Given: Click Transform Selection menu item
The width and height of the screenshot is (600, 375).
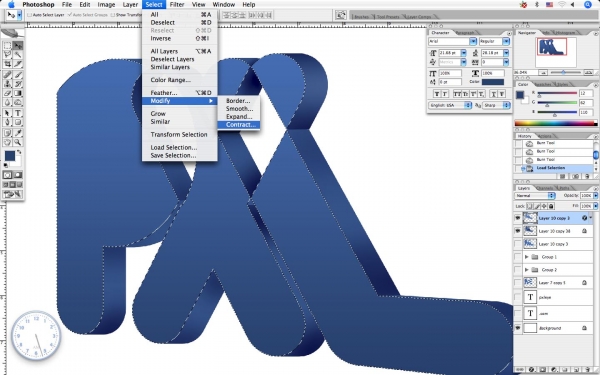Looking at the screenshot, I should click(179, 135).
